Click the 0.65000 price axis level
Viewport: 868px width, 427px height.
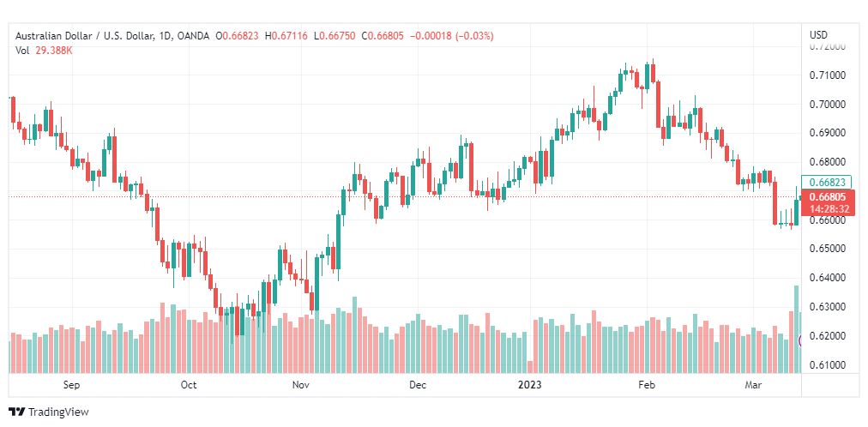point(828,249)
